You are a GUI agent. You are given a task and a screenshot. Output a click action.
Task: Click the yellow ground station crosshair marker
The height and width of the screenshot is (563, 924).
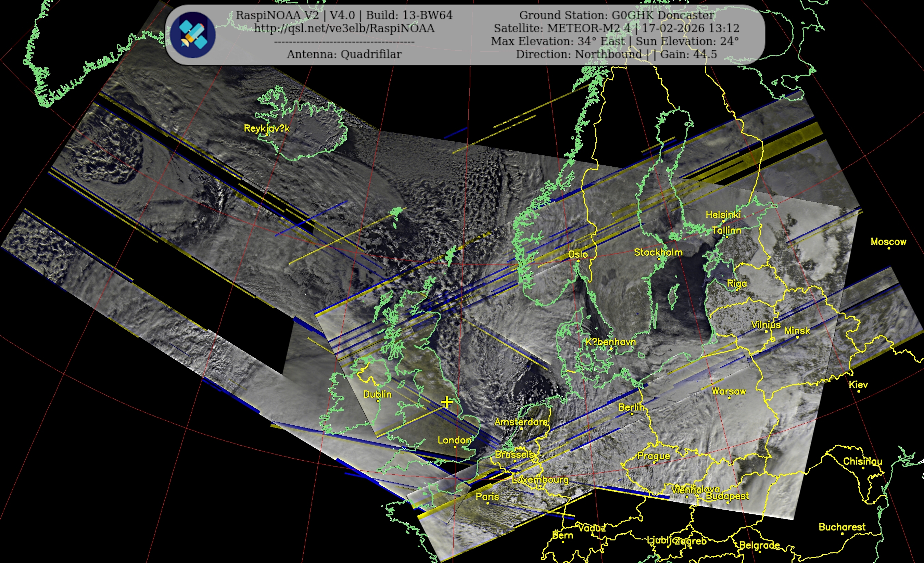(447, 402)
